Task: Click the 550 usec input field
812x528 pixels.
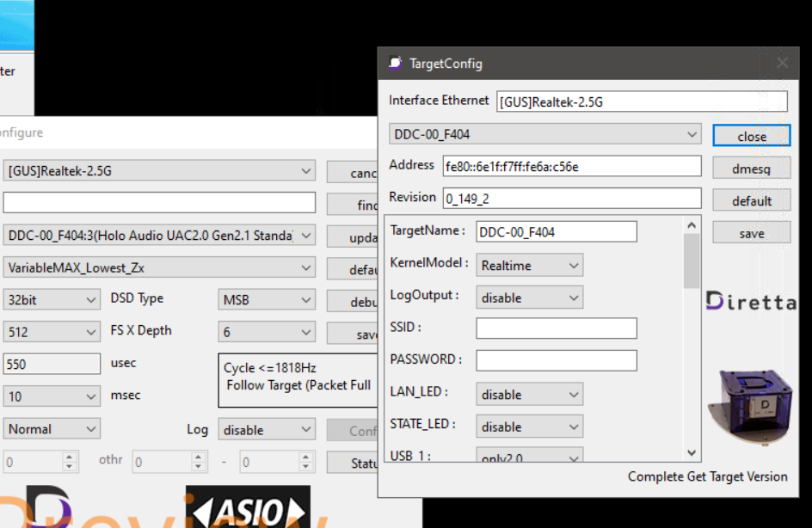Action: [x=52, y=364]
